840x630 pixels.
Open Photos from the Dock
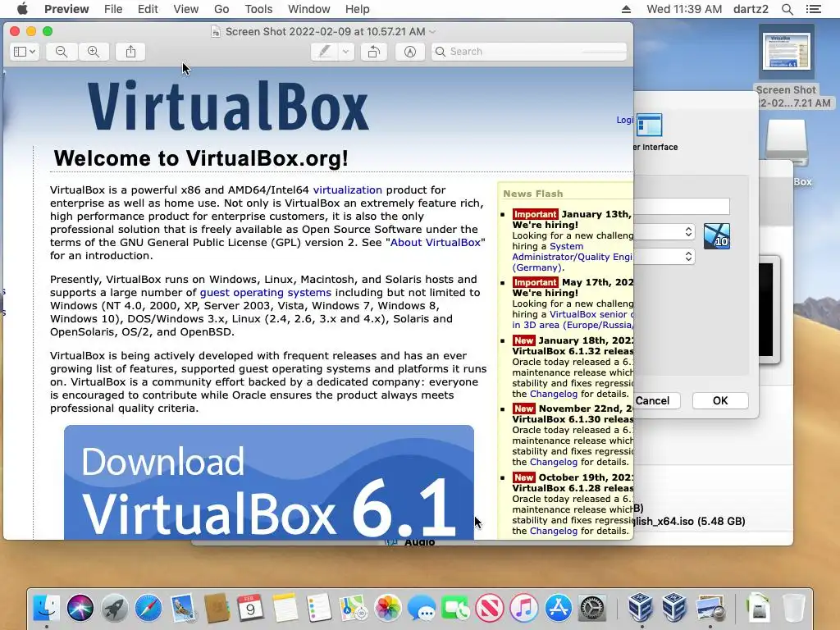[388, 608]
